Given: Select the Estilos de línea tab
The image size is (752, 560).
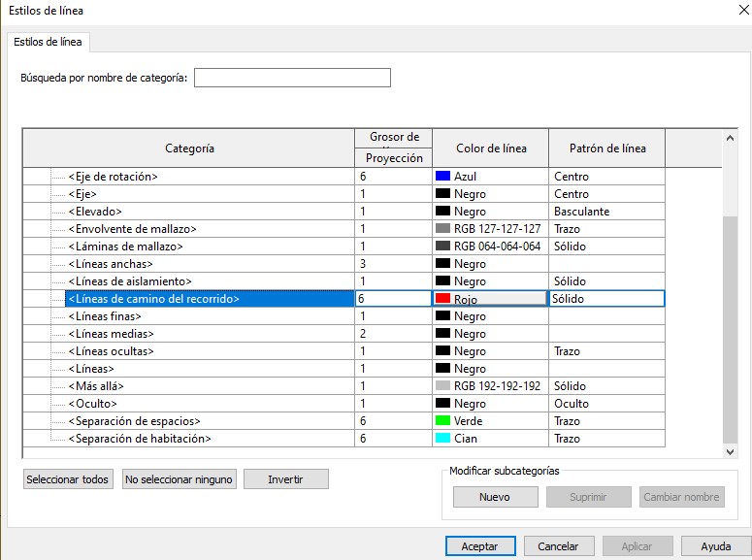Looking at the screenshot, I should (49, 42).
